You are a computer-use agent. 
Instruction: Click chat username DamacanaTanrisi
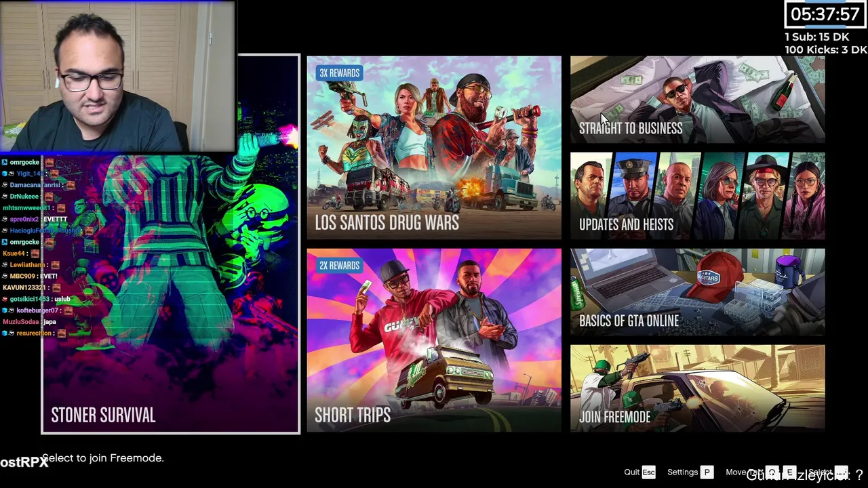coord(36,185)
